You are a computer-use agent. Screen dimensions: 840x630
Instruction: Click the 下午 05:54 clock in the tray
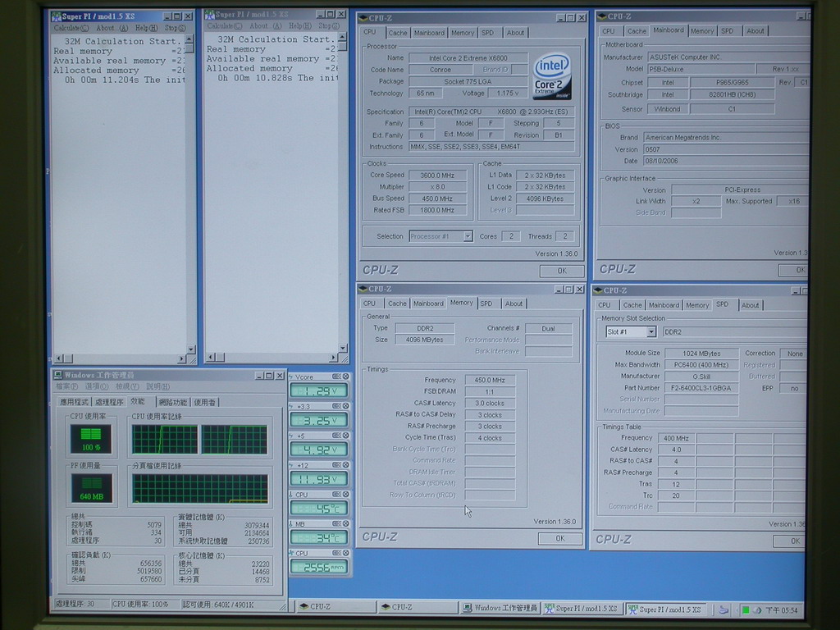tap(782, 610)
